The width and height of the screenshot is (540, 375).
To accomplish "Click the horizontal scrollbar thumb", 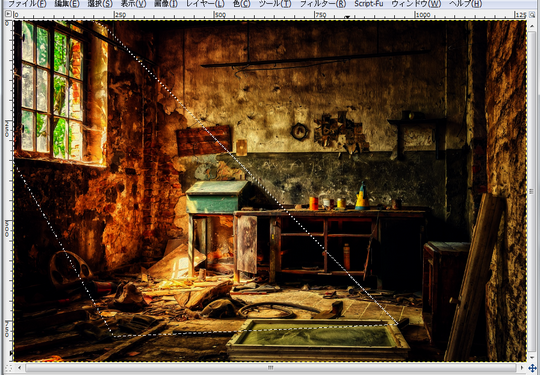I will pyautogui.click(x=270, y=368).
